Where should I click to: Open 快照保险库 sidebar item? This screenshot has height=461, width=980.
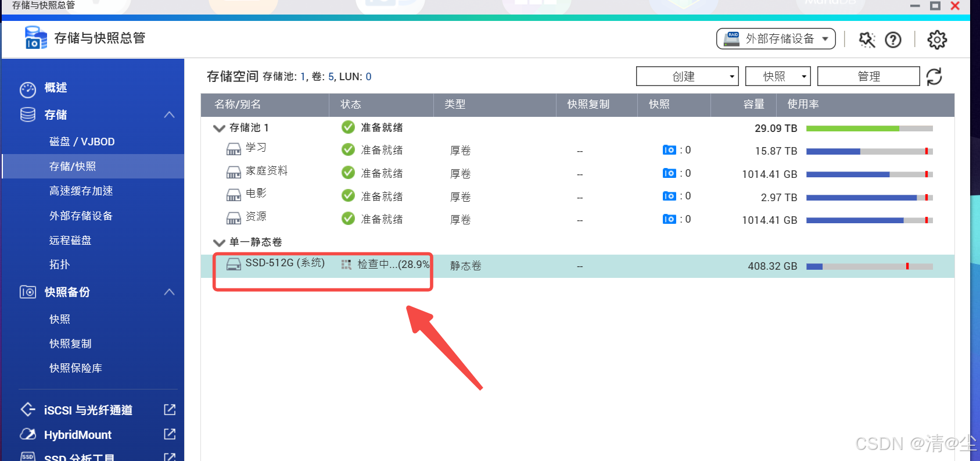click(x=76, y=368)
